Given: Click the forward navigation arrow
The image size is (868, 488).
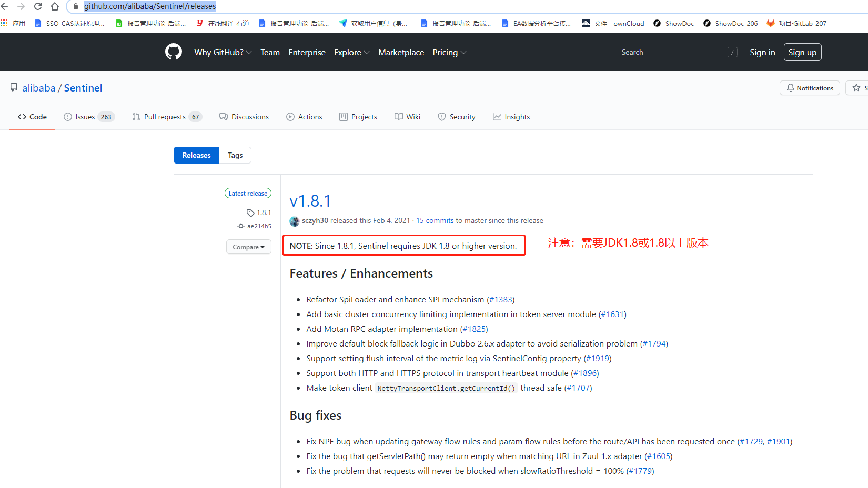Looking at the screenshot, I should tap(21, 6).
